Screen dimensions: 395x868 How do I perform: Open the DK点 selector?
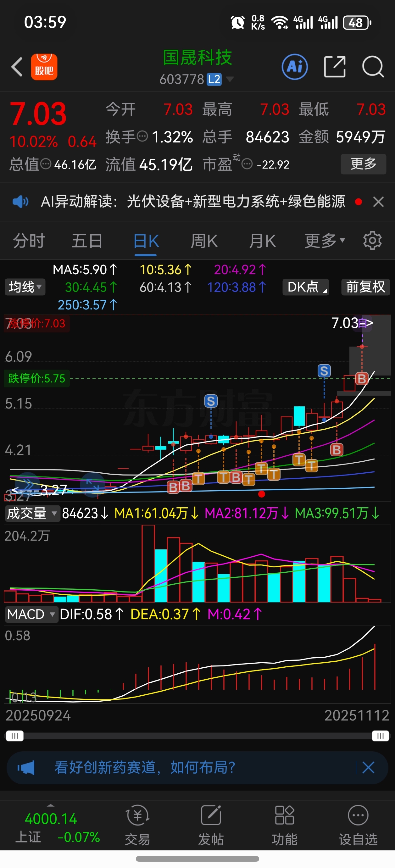click(306, 287)
